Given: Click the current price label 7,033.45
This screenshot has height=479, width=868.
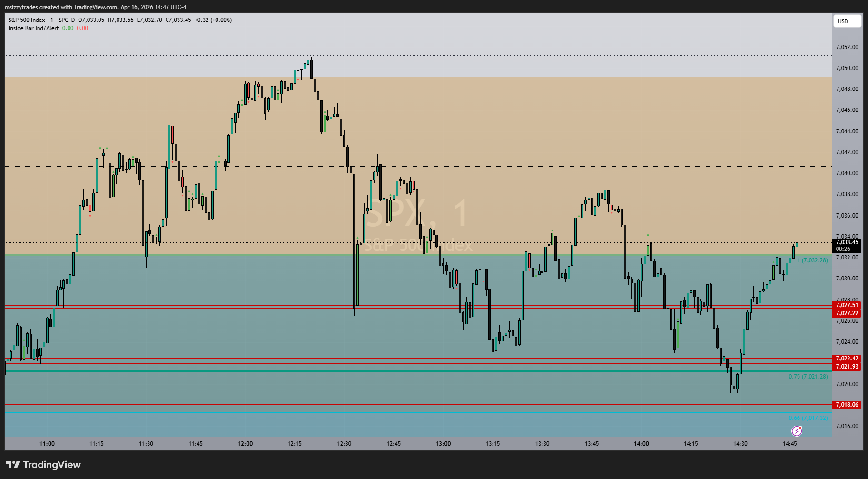Looking at the screenshot, I should (847, 242).
